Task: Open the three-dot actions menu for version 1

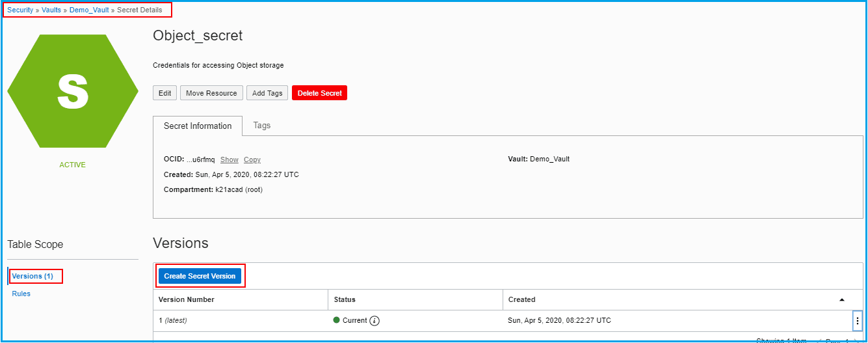Action: pyautogui.click(x=857, y=321)
